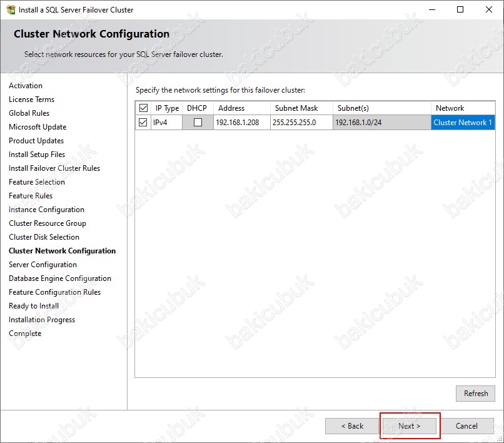Viewport: 504px width, 443px height.
Task: Select Product Updates step
Action: pos(36,141)
